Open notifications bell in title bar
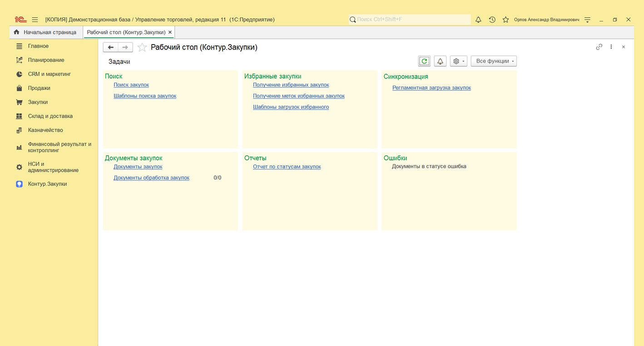Screen dimensions: 644x346 pyautogui.click(x=478, y=20)
